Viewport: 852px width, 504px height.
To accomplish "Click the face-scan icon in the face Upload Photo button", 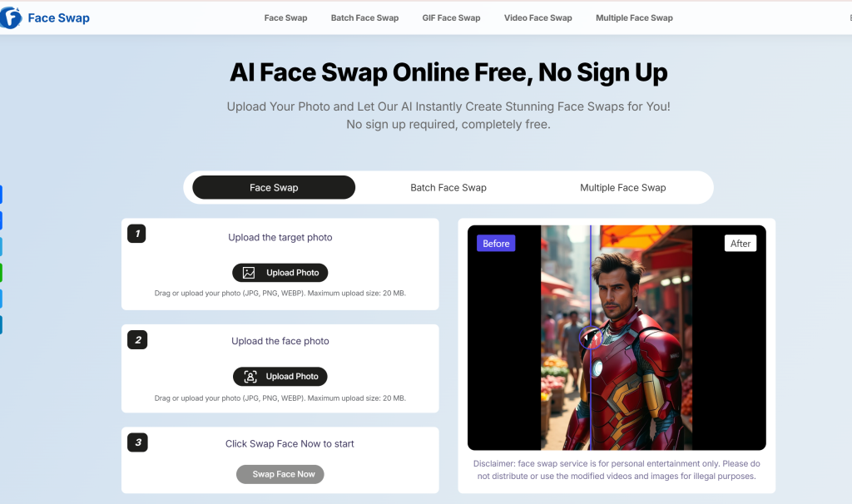I will pyautogui.click(x=250, y=377).
